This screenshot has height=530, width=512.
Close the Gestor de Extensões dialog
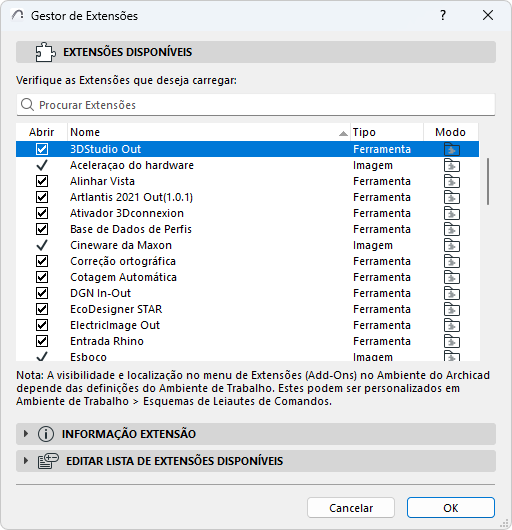pyautogui.click(x=488, y=15)
